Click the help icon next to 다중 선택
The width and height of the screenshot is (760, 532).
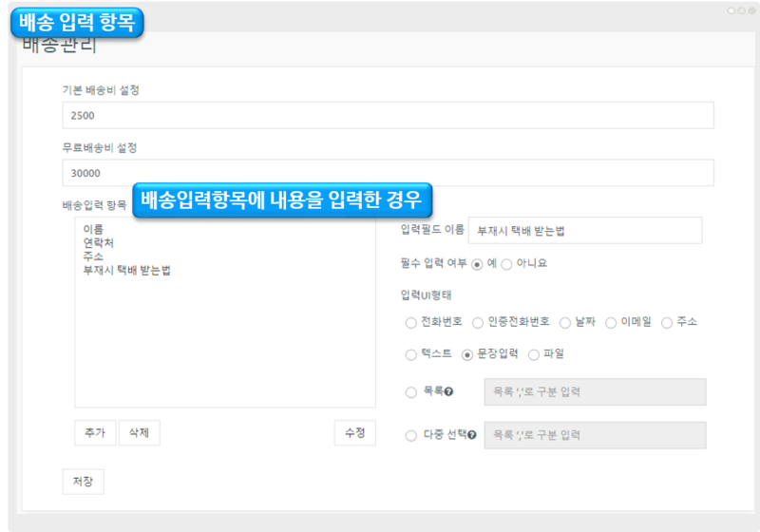(x=471, y=435)
